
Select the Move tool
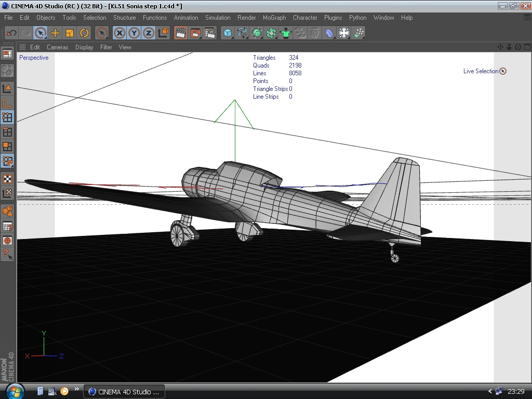pos(55,33)
